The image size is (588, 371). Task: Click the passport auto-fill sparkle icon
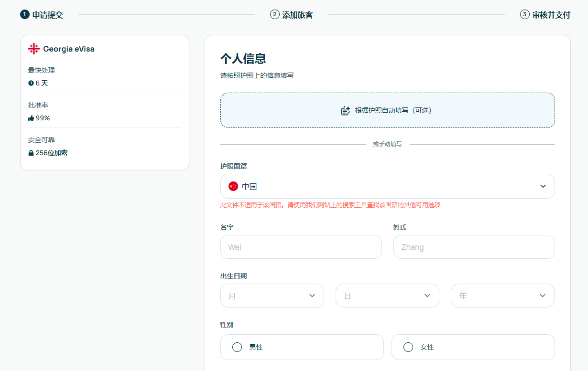[346, 110]
